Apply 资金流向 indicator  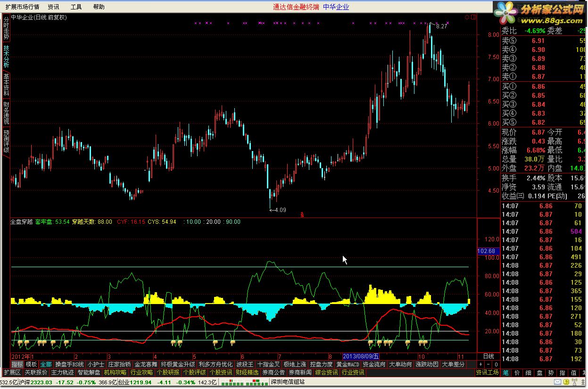(374, 364)
